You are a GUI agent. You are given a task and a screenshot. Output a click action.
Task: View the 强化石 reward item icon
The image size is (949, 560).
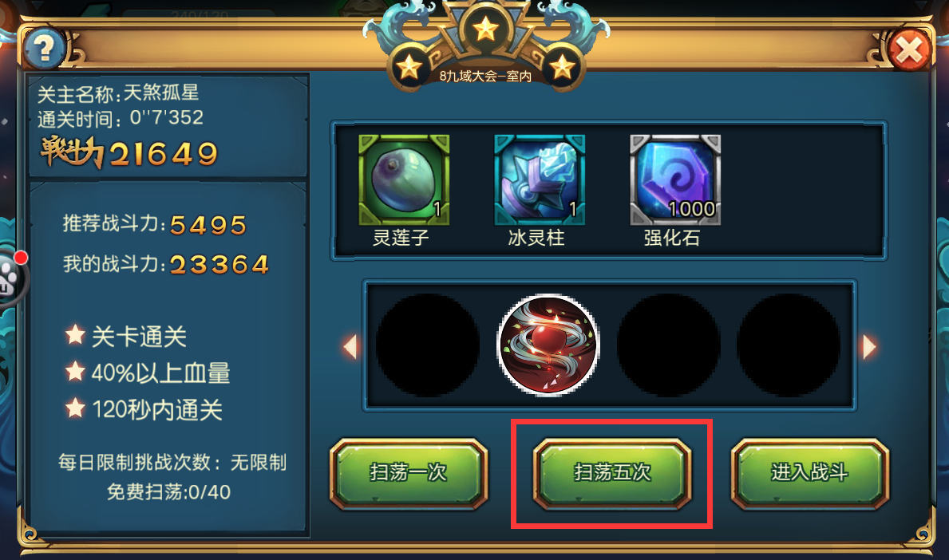(x=674, y=179)
